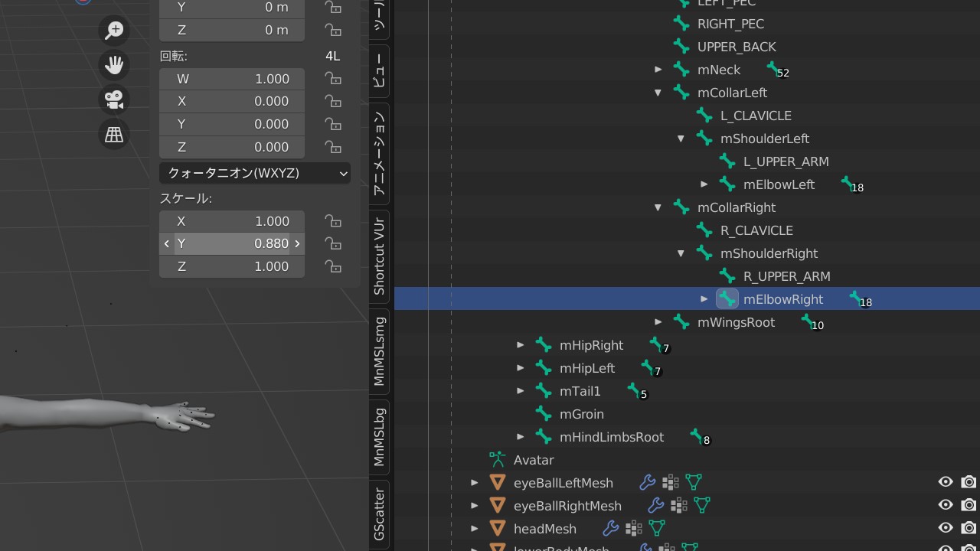The image size is (980, 551).
Task: Toggle lock on rotation W
Action: tap(333, 79)
